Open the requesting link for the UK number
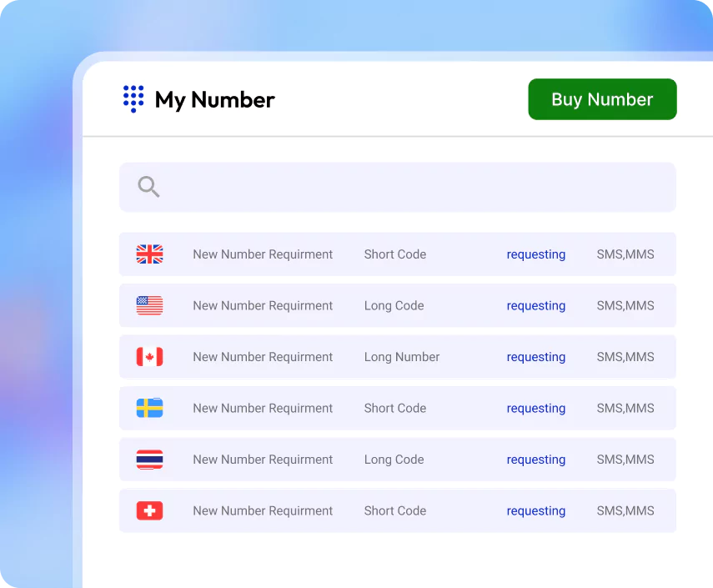The width and height of the screenshot is (713, 588). click(x=536, y=254)
